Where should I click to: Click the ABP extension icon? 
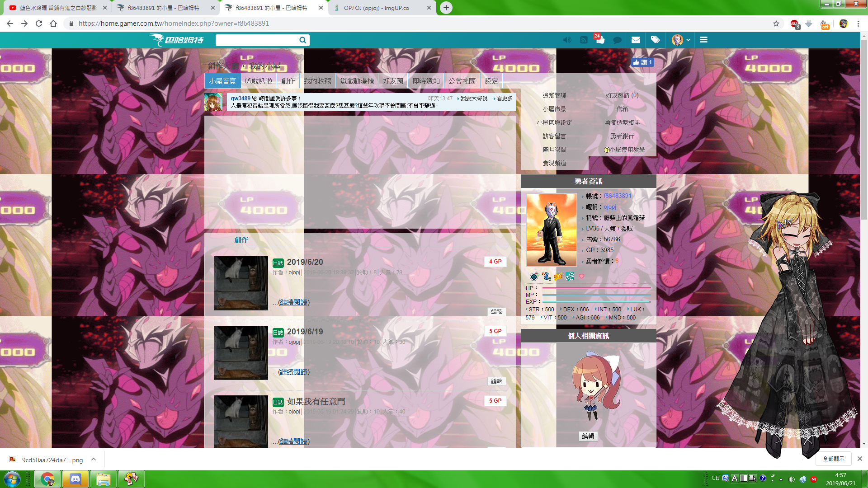pyautogui.click(x=795, y=24)
